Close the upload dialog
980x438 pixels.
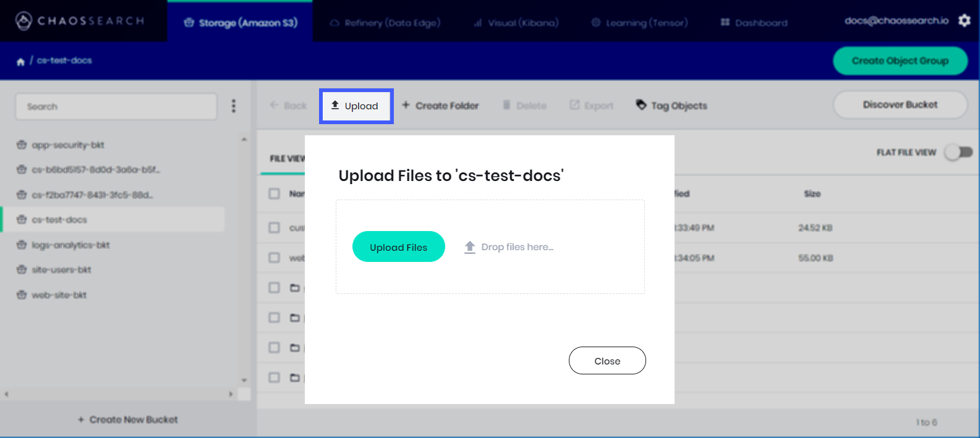click(607, 361)
